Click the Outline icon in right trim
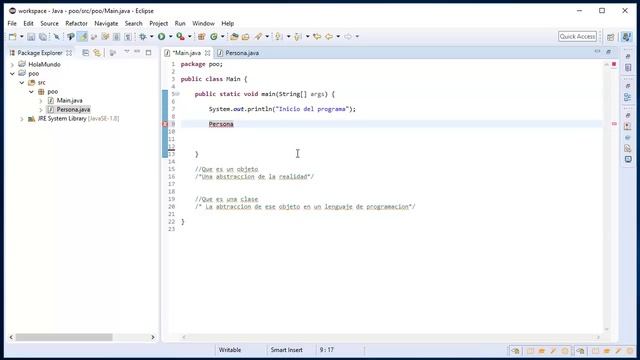The width and height of the screenshot is (640, 360). click(x=628, y=97)
